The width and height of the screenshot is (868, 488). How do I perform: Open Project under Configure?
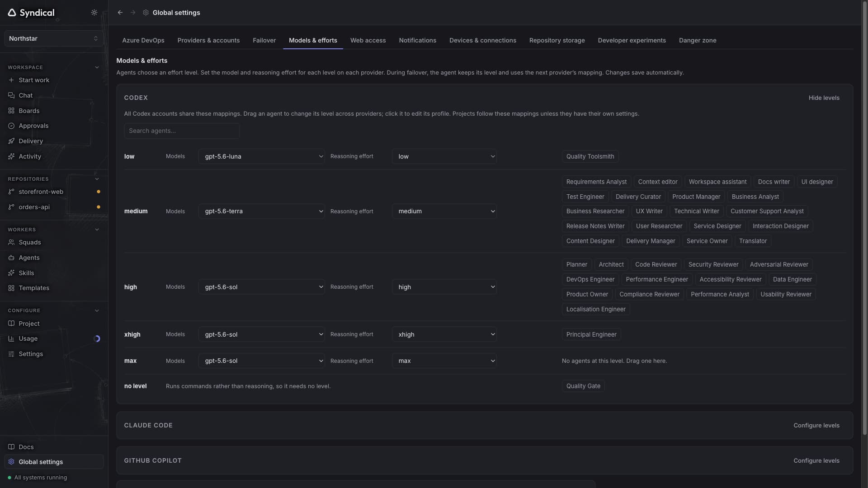click(54, 324)
